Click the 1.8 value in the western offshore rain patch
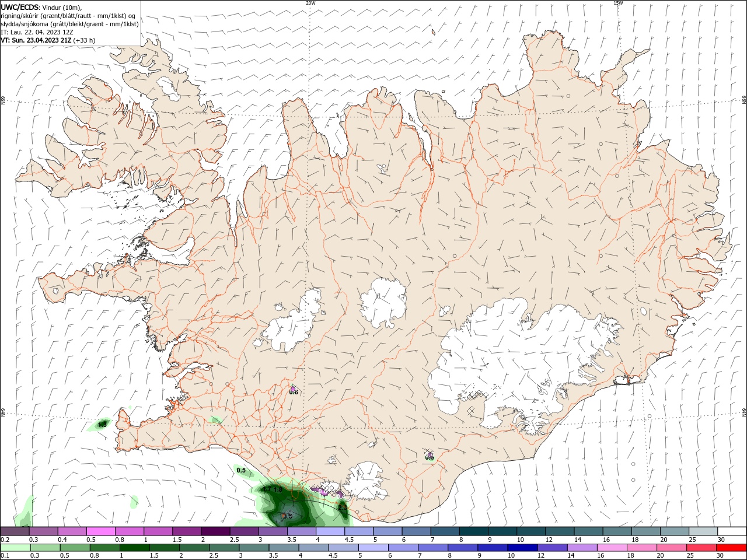Screen dimensions: 747x560 coord(103,425)
